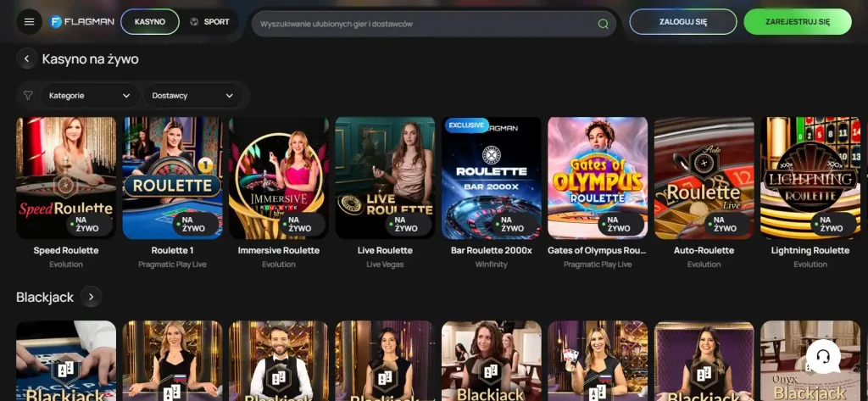Click the Zarejestruj się button
This screenshot has width=868, height=401.
point(798,22)
